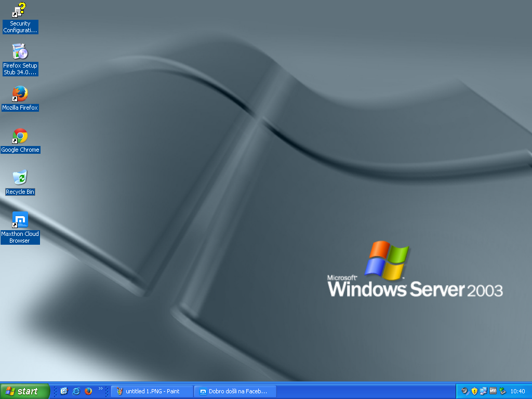Image resolution: width=532 pixels, height=399 pixels.
Task: Expand the Quick Launch overflow chevron
Action: click(x=100, y=389)
